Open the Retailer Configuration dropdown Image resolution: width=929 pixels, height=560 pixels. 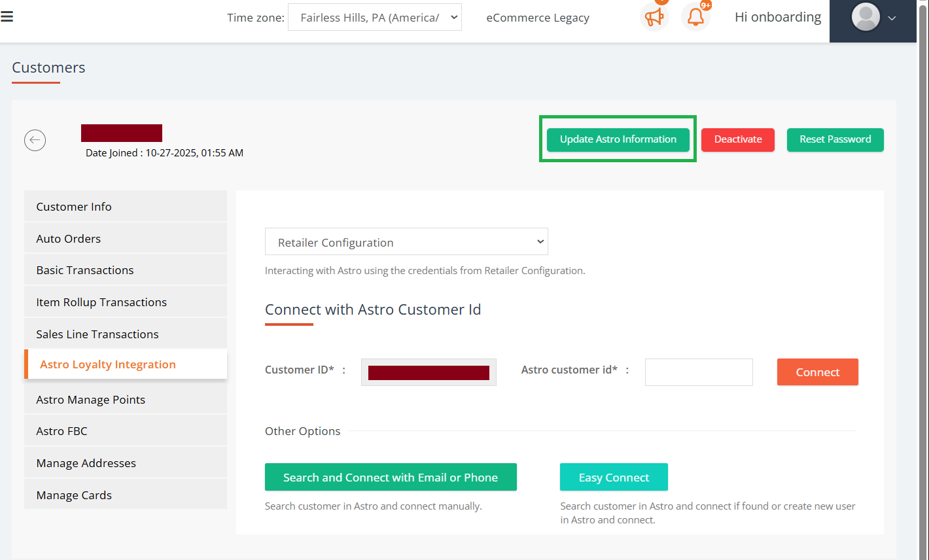click(x=406, y=242)
